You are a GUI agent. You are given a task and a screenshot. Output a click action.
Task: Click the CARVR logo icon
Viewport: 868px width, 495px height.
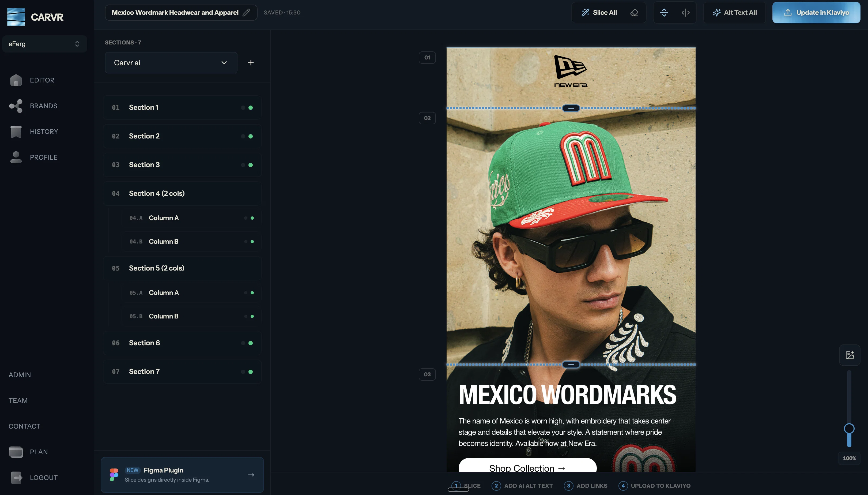pos(16,17)
